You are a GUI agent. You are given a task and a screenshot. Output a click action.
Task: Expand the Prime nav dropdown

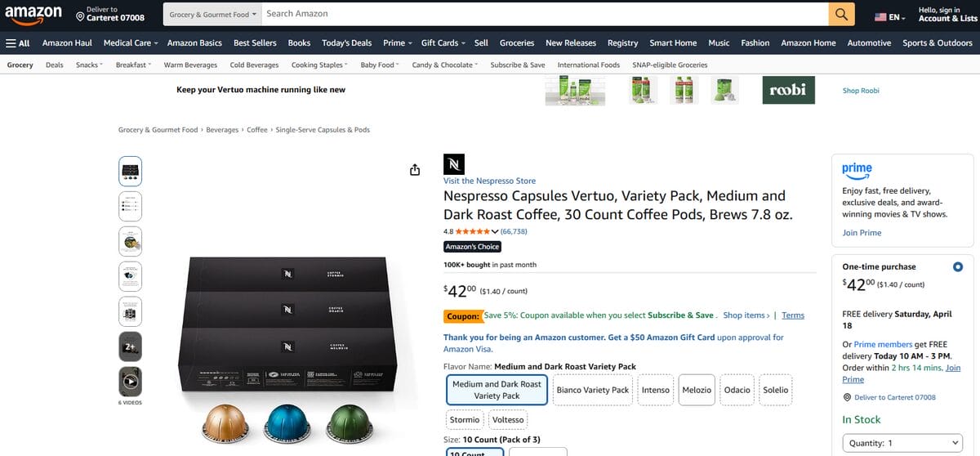(x=397, y=42)
